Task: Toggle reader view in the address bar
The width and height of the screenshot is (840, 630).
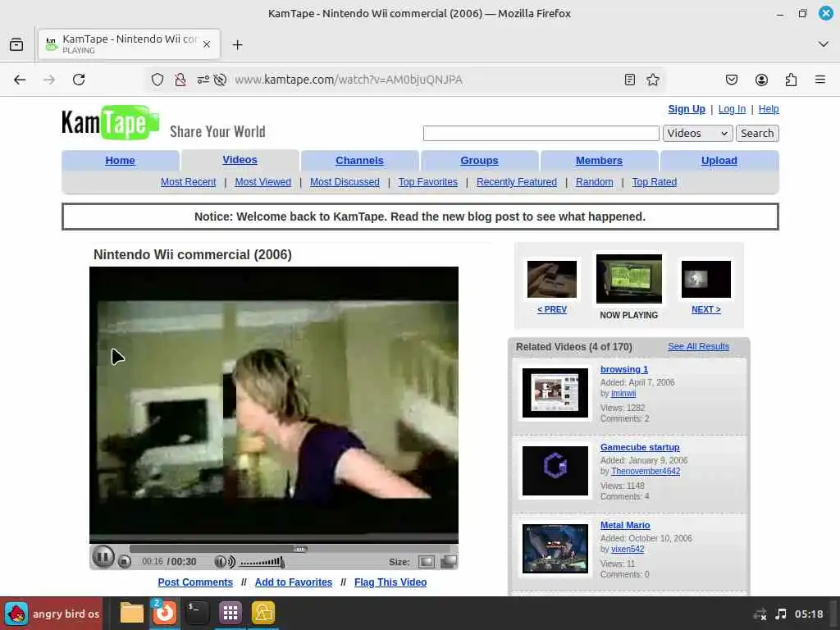Action: pyautogui.click(x=630, y=80)
